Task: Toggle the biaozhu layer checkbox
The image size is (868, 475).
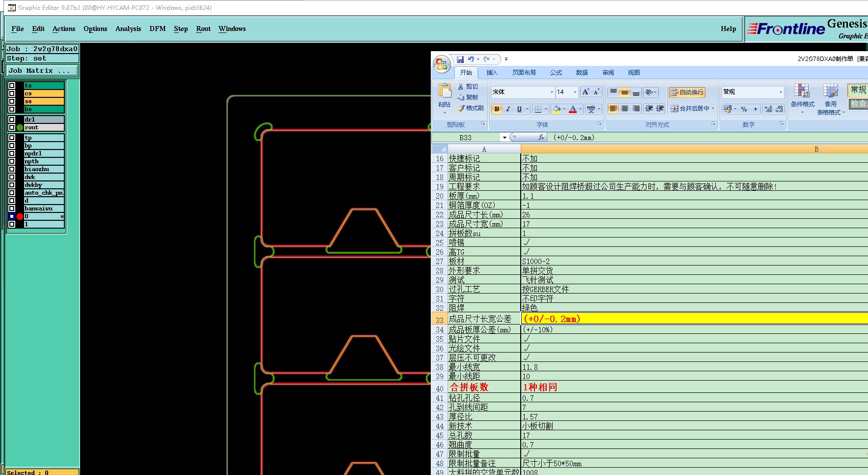Action: point(12,169)
